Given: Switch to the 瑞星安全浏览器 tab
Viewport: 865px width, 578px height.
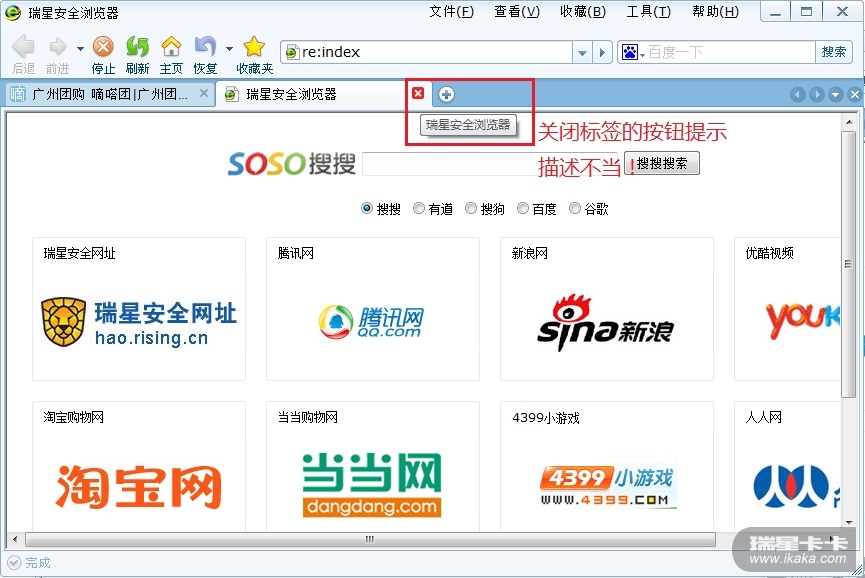Looking at the screenshot, I should click(312, 94).
